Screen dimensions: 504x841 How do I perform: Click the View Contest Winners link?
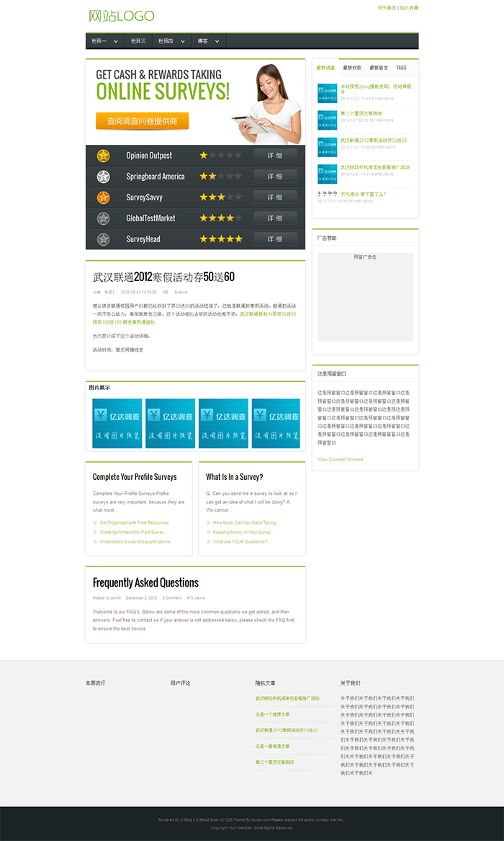click(340, 460)
